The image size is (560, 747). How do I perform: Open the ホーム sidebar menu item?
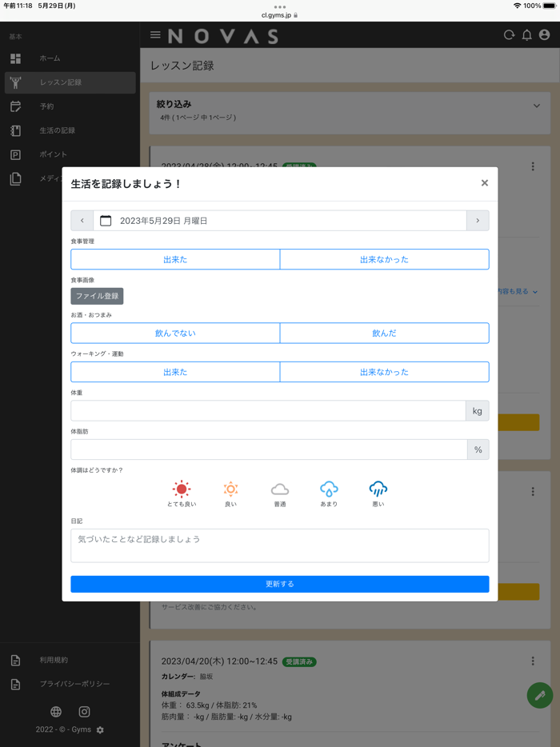click(x=70, y=58)
